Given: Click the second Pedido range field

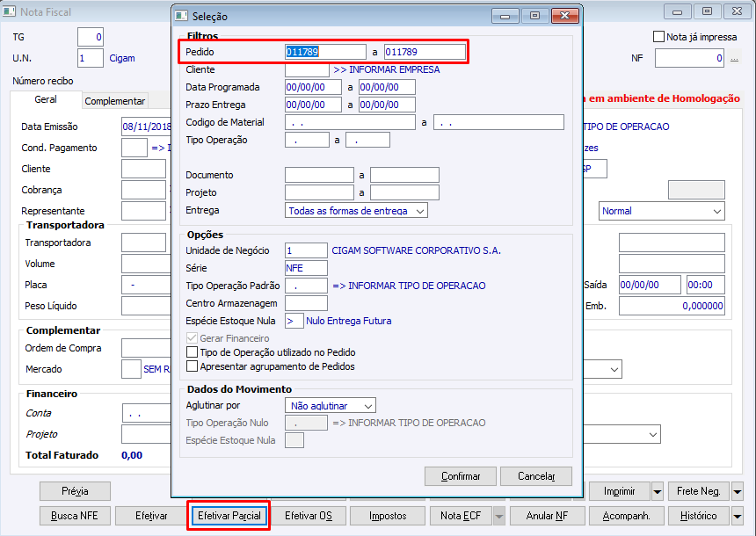Looking at the screenshot, I should click(x=425, y=52).
